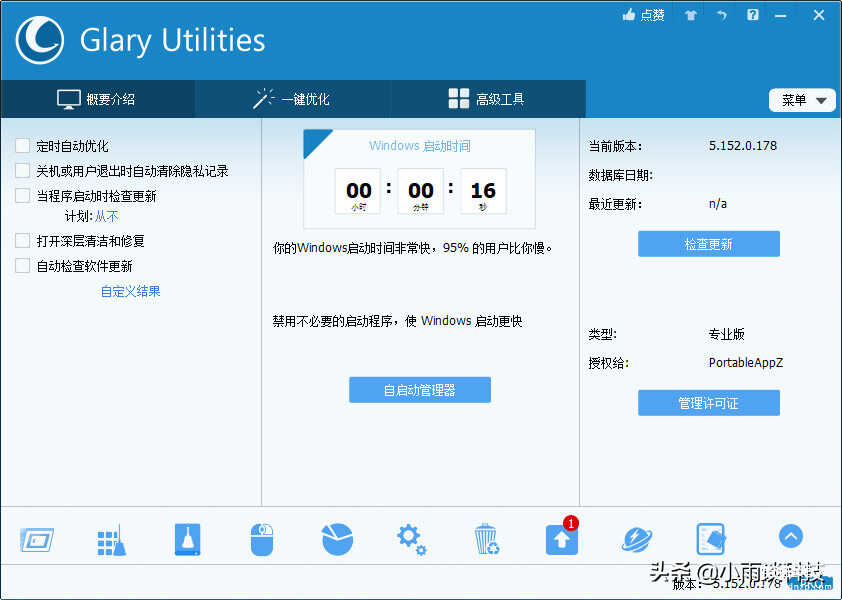Viewport: 842px width, 600px height.
Task: Click the question mark help icon
Action: click(753, 15)
